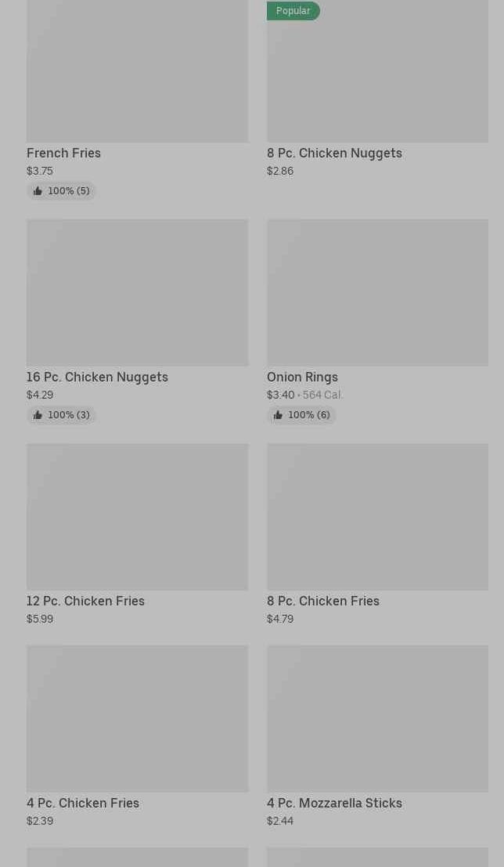Open the 8 Pc. Chicken Nuggets title link
504x867 pixels.
coord(334,153)
